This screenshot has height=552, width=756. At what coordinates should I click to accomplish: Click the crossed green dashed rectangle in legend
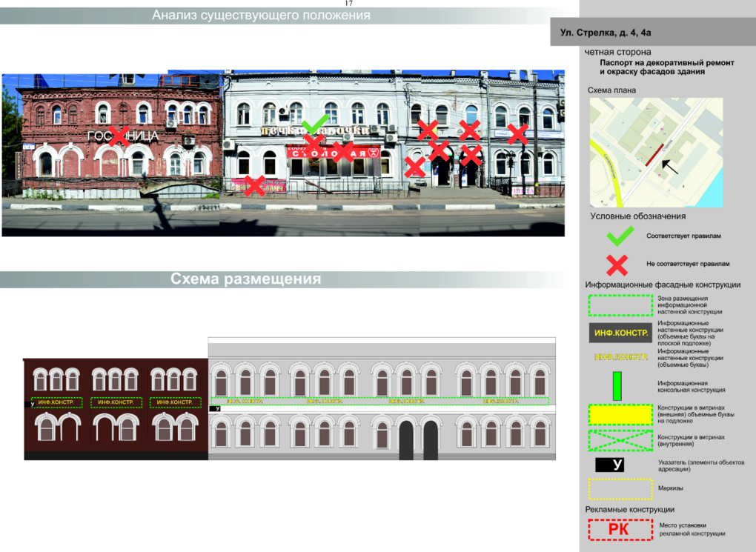click(x=620, y=442)
